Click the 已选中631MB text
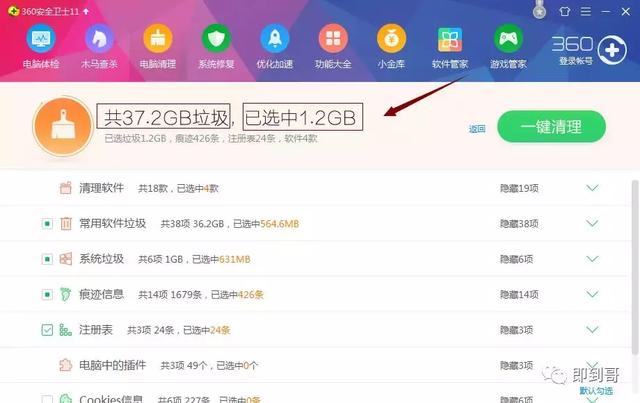Screen dimensions: 640x403 tap(221, 259)
